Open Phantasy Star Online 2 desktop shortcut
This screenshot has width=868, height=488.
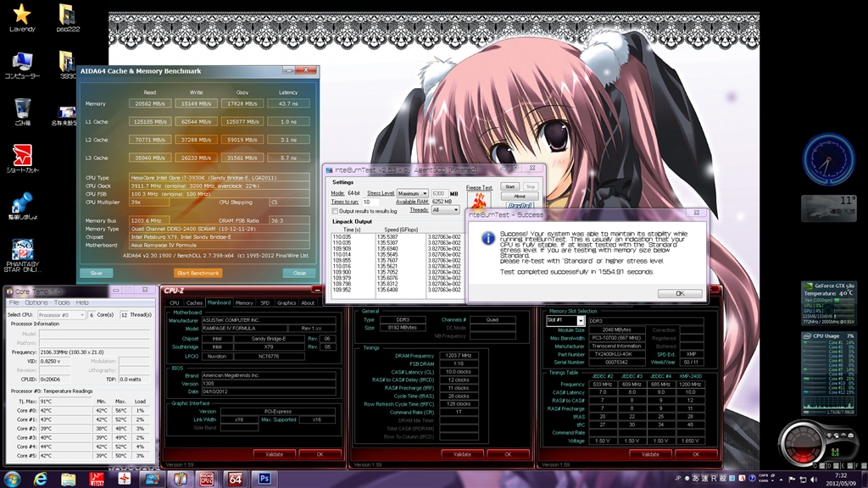pyautogui.click(x=22, y=255)
